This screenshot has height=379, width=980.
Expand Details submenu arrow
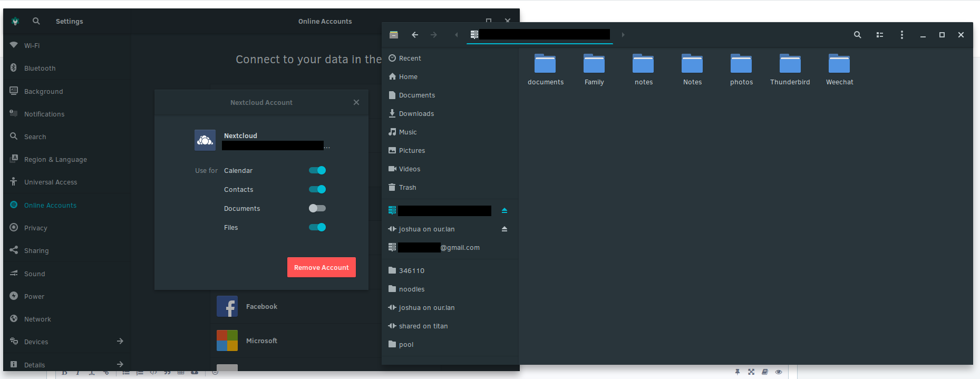120,364
